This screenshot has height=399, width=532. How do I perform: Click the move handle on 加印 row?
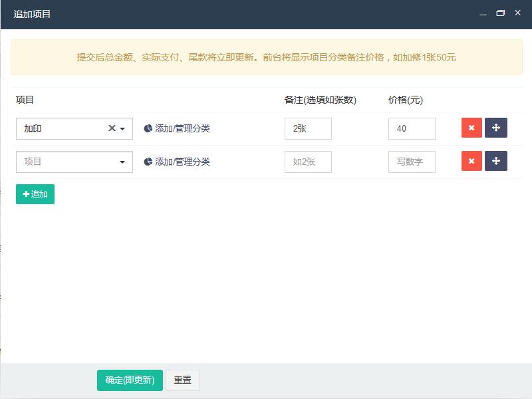(x=495, y=128)
